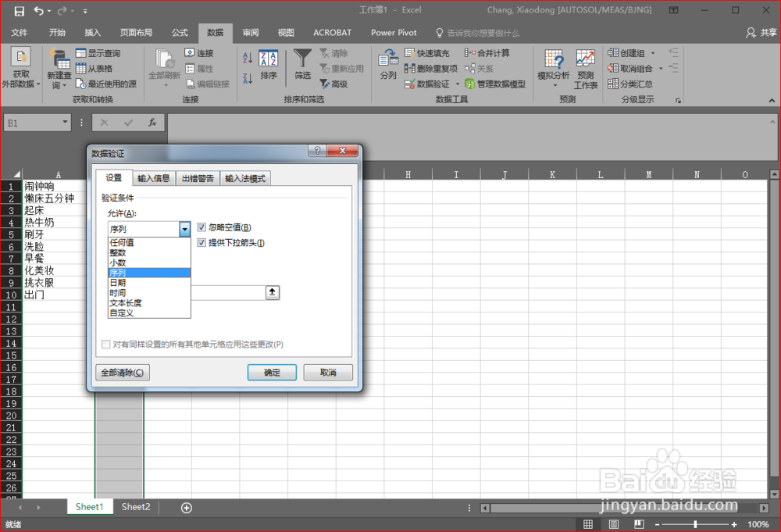The width and height of the screenshot is (781, 532).
Task: Disable the 提供下拉箭头 option
Action: point(201,243)
